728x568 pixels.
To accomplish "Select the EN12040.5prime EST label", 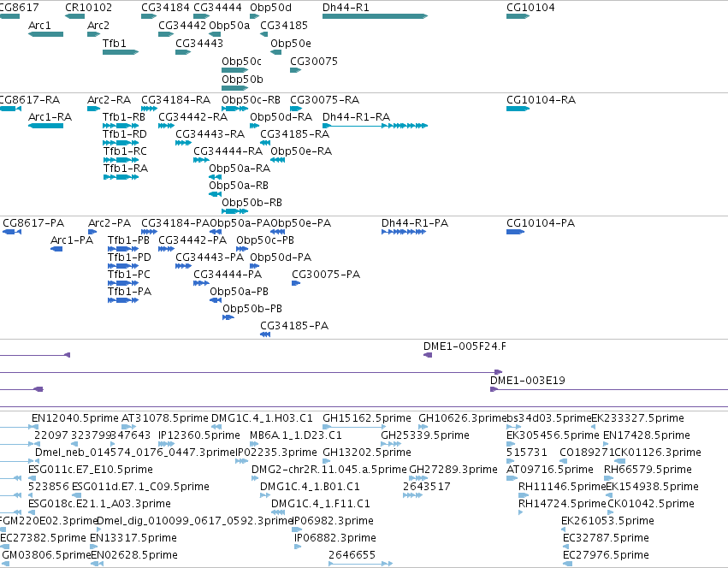I will pos(74,418).
